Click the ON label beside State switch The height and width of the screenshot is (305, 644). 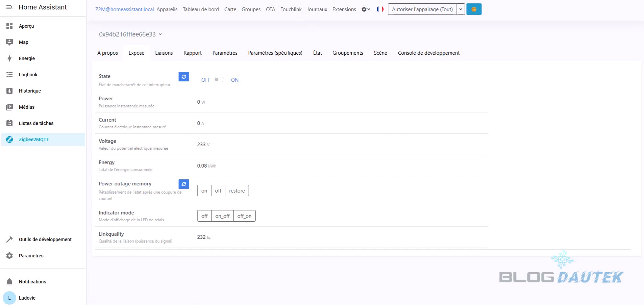[x=234, y=80]
